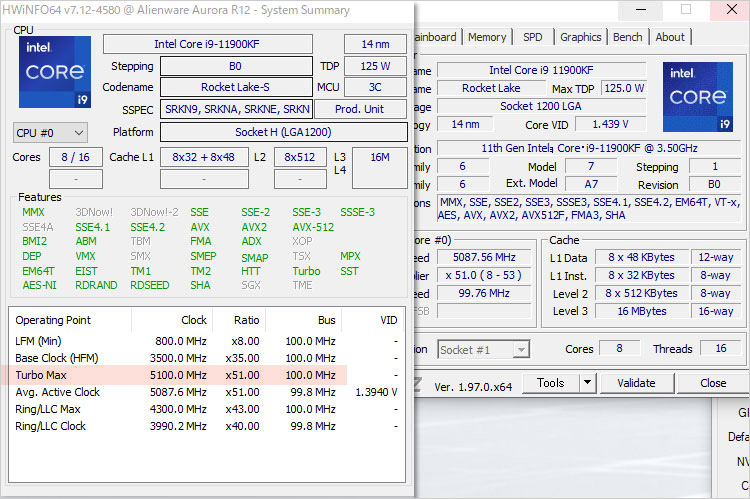Image resolution: width=750 pixels, height=499 pixels.
Task: Click the Tools button
Action: (x=551, y=383)
